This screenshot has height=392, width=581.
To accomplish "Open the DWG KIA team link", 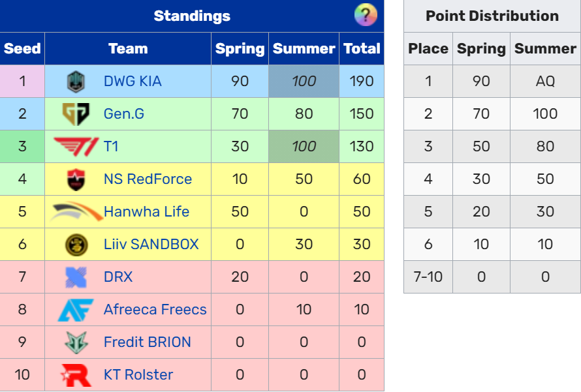I will (x=133, y=82).
